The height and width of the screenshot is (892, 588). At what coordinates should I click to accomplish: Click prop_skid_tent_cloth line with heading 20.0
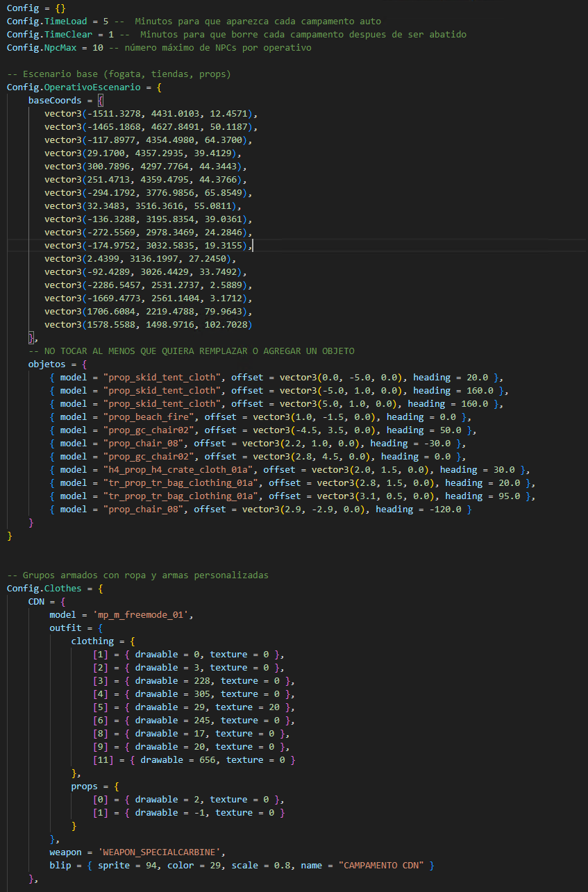pos(276,378)
